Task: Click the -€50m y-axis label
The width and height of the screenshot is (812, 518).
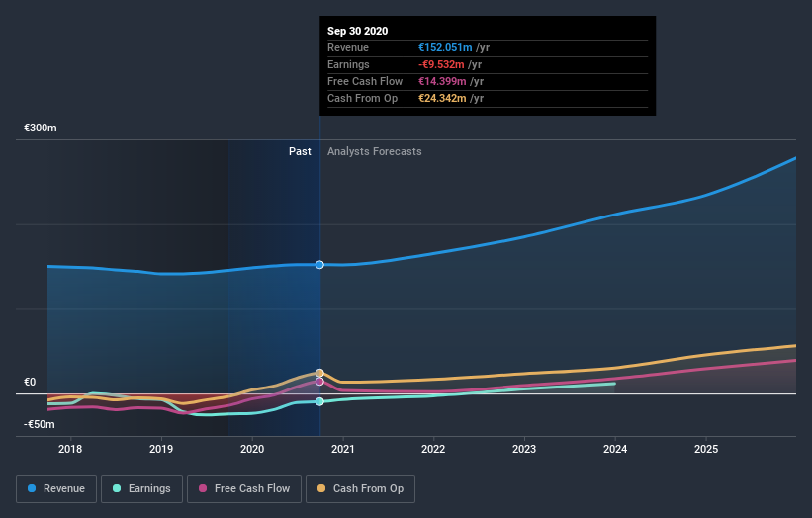Action: 39,424
